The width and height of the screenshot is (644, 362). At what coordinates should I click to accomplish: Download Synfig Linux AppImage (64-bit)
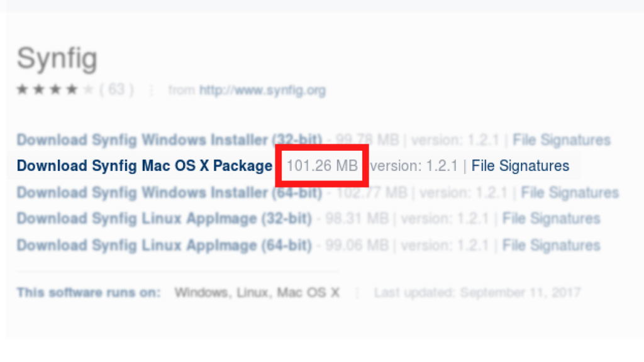tap(164, 245)
